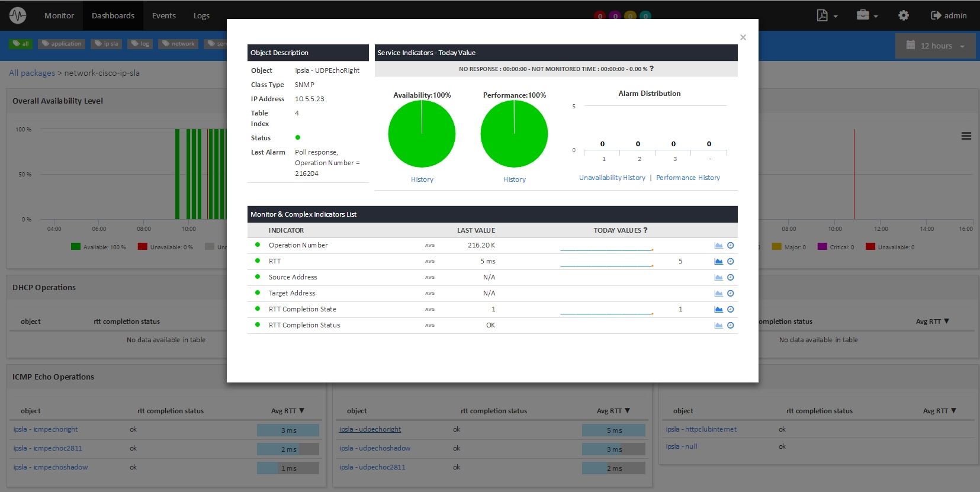The height and width of the screenshot is (492, 980).
Task: Toggle the Major: 0 legend entry
Action: point(789,247)
